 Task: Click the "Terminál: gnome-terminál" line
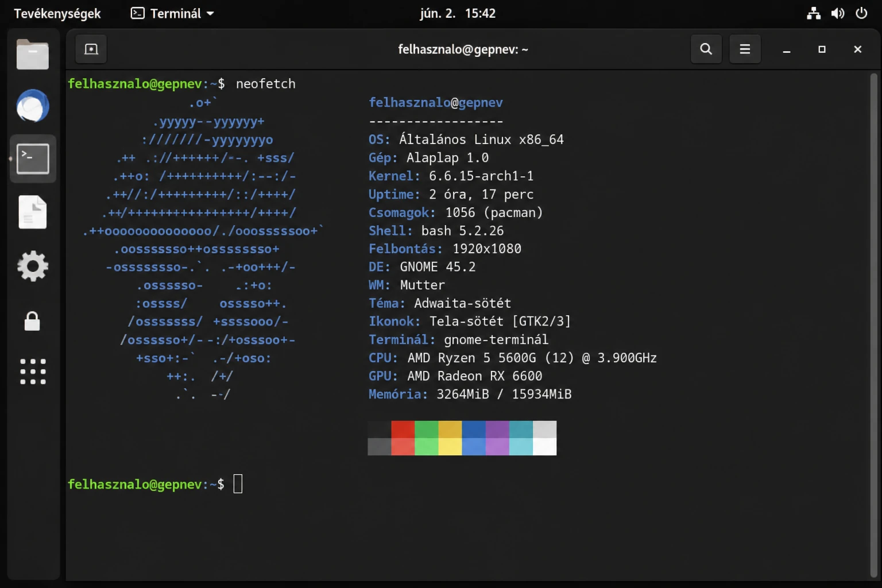459,340
